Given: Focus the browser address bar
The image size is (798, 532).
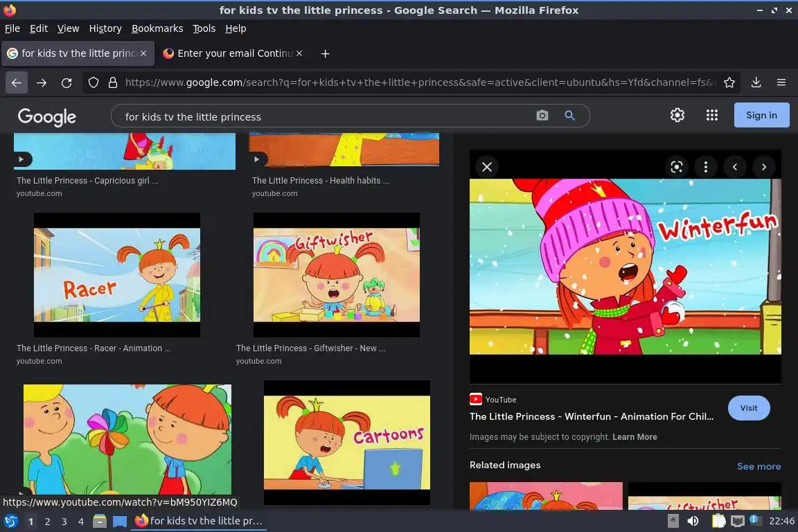Looking at the screenshot, I should [420, 82].
